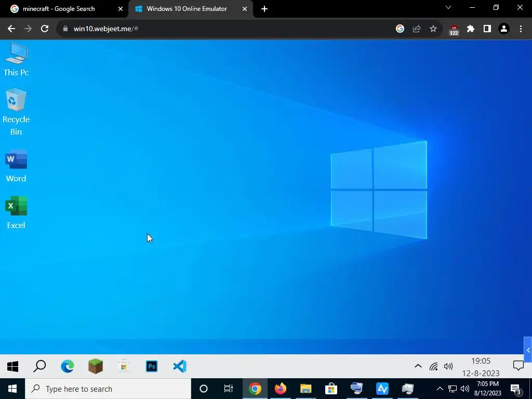
Task: Open Cortana circle icon
Action: 204,389
